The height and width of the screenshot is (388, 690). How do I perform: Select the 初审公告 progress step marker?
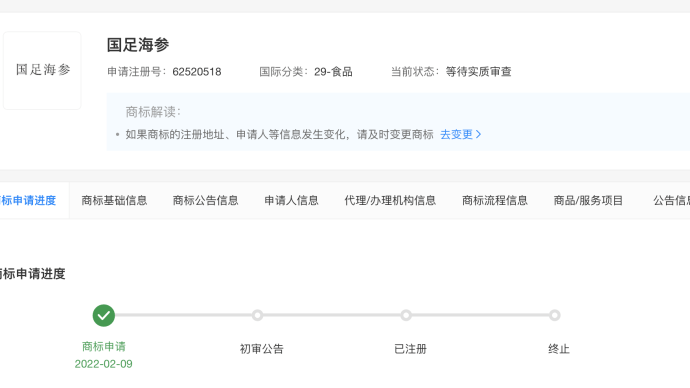click(x=257, y=315)
